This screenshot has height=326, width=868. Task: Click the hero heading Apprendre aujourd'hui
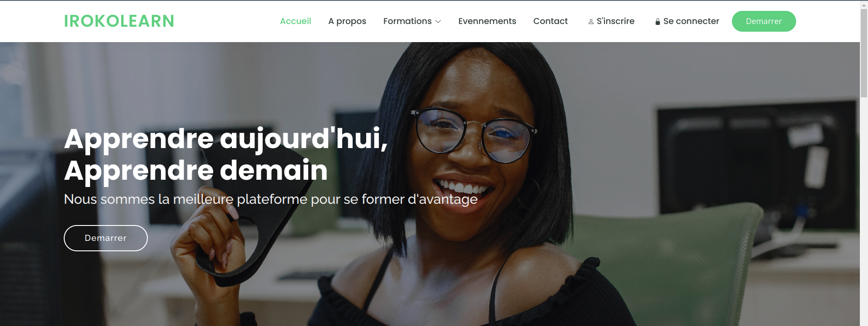226,139
